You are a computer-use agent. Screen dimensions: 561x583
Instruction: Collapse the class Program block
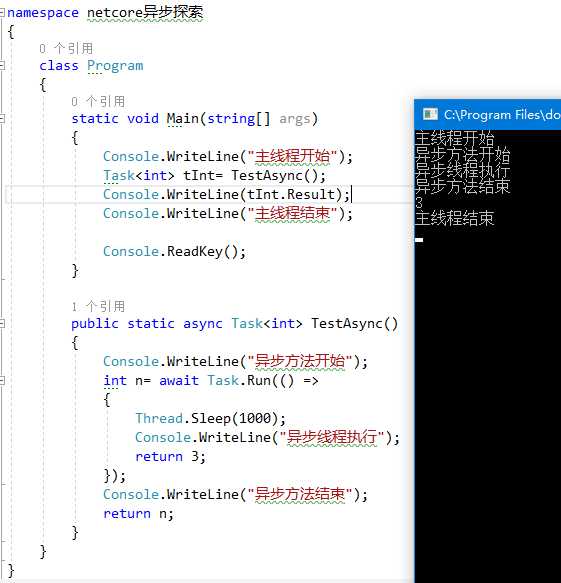click(x=2, y=66)
